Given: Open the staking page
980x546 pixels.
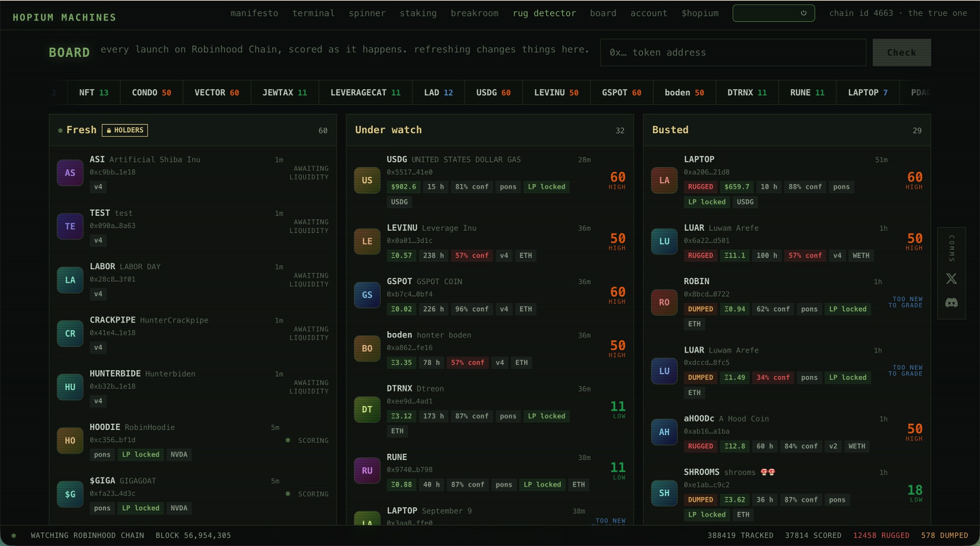Looking at the screenshot, I should coord(418,13).
